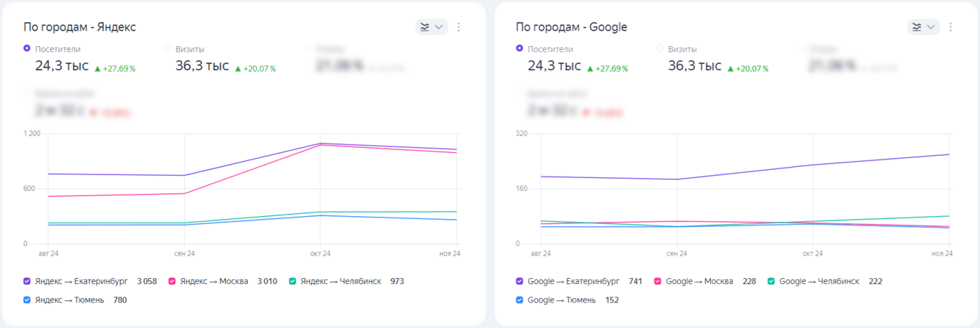Select the Посетители metric in the Яндекс widget

(x=27, y=48)
